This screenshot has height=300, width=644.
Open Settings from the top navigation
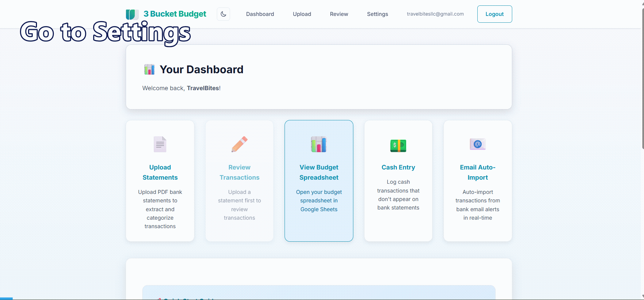(x=377, y=14)
